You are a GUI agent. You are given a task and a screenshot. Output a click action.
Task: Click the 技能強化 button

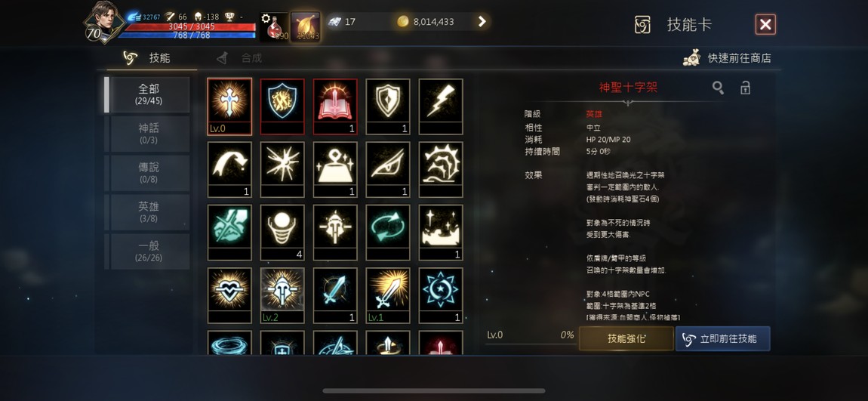click(626, 338)
